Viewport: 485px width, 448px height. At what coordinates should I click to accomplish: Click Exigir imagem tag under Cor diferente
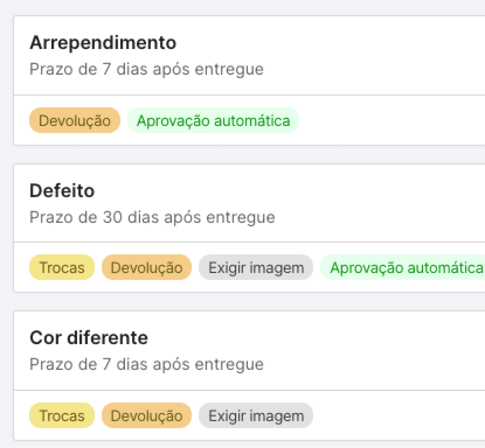point(256,416)
